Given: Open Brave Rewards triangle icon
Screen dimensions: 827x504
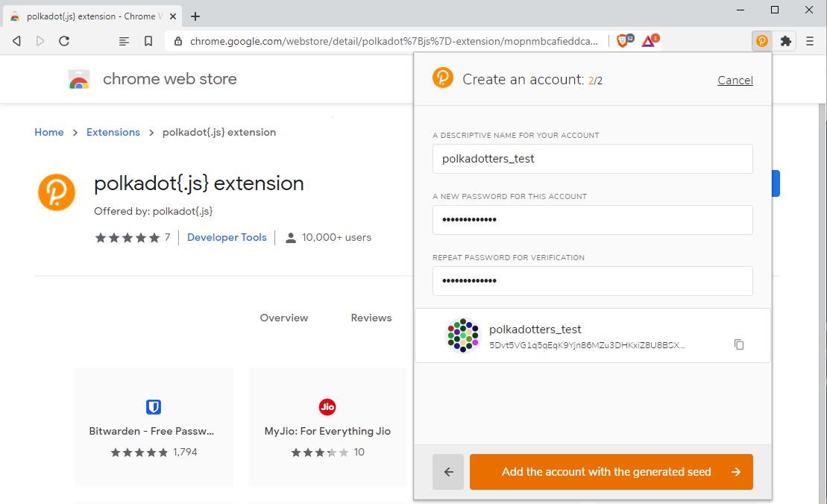Looking at the screenshot, I should coord(650,40).
